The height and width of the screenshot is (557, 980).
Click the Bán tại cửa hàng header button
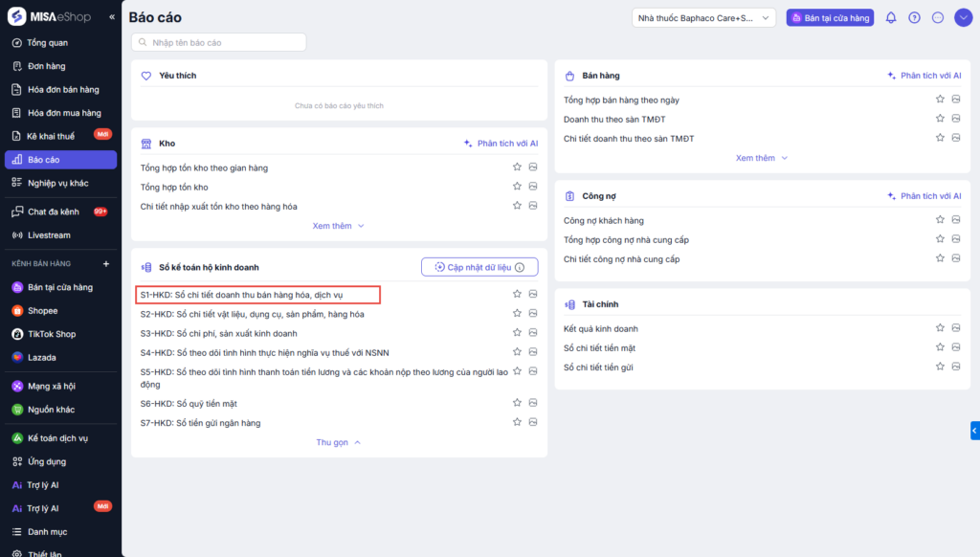click(x=830, y=17)
